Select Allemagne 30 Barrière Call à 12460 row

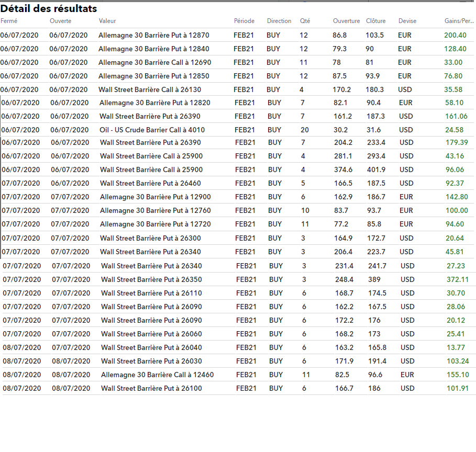[238, 375]
